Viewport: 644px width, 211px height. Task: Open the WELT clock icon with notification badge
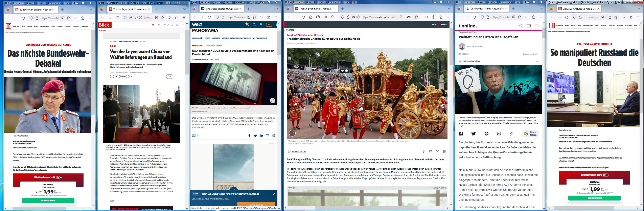tap(247, 24)
